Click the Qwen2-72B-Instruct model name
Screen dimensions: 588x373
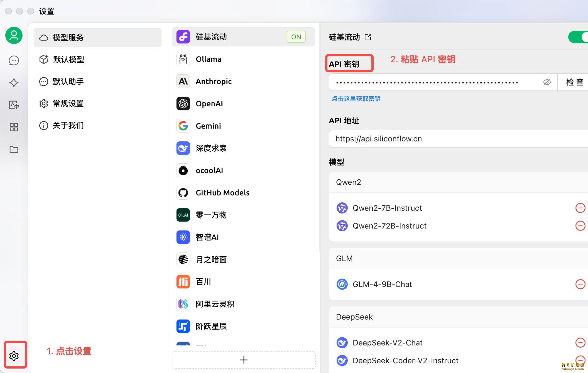coord(389,226)
